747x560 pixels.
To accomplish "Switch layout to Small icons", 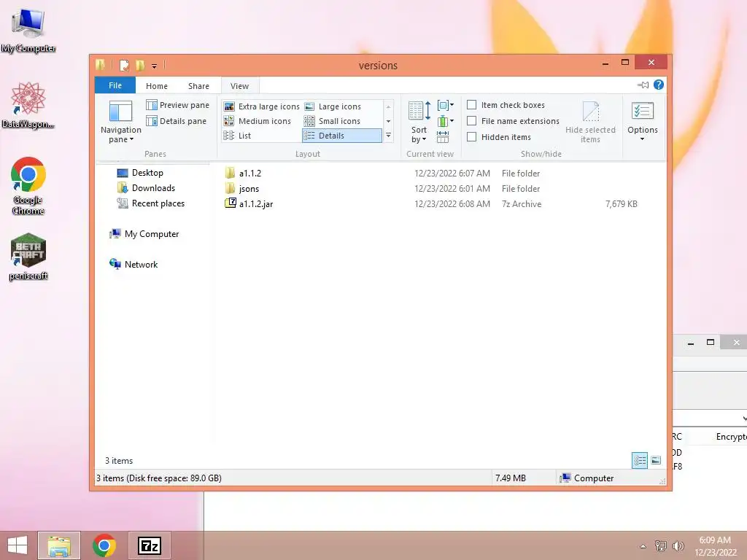I will pyautogui.click(x=332, y=121).
